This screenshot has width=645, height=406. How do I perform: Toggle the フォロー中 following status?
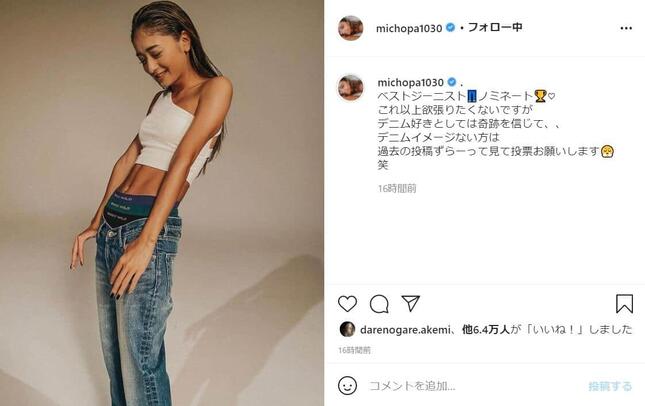(495, 28)
